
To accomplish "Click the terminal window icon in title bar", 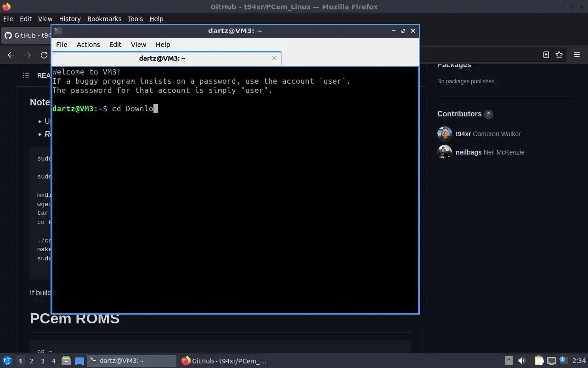I will click(57, 31).
